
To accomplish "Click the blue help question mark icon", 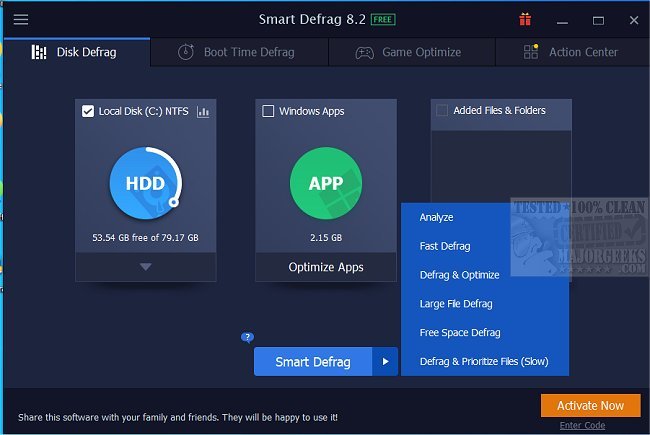I will pos(247,337).
